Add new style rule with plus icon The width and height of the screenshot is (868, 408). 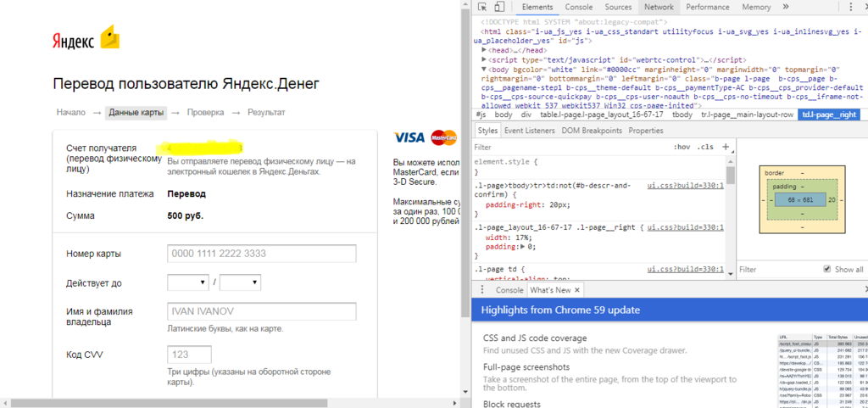[x=725, y=147]
